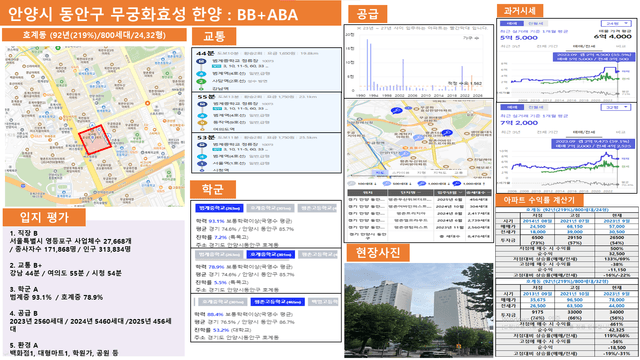Click line 4 subway icon in 44분 route
The width and height of the screenshot is (640, 360).
point(201,74)
